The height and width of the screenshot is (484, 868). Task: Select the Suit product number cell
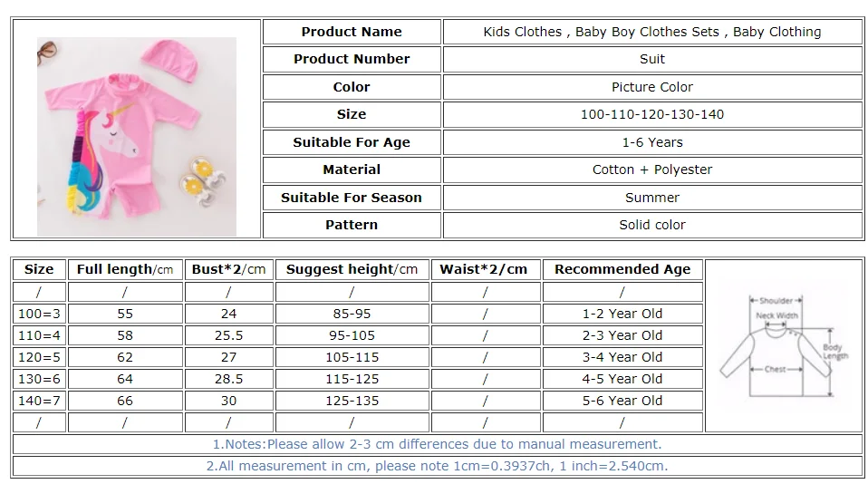click(x=651, y=59)
